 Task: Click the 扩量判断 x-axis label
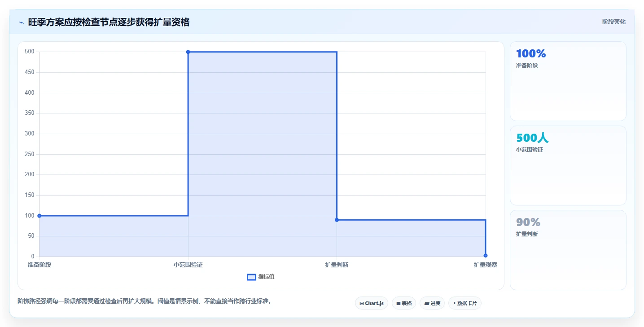(337, 265)
